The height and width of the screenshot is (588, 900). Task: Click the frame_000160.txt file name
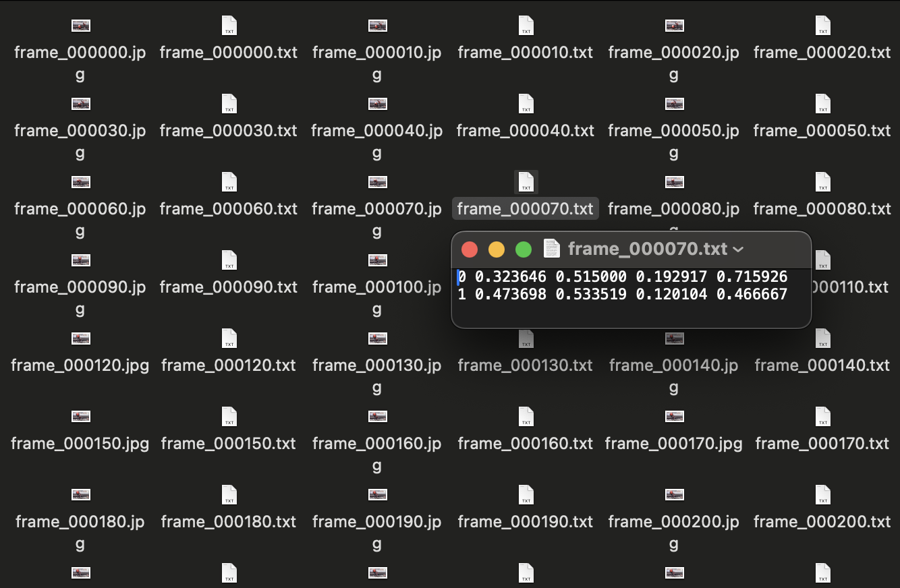click(526, 444)
